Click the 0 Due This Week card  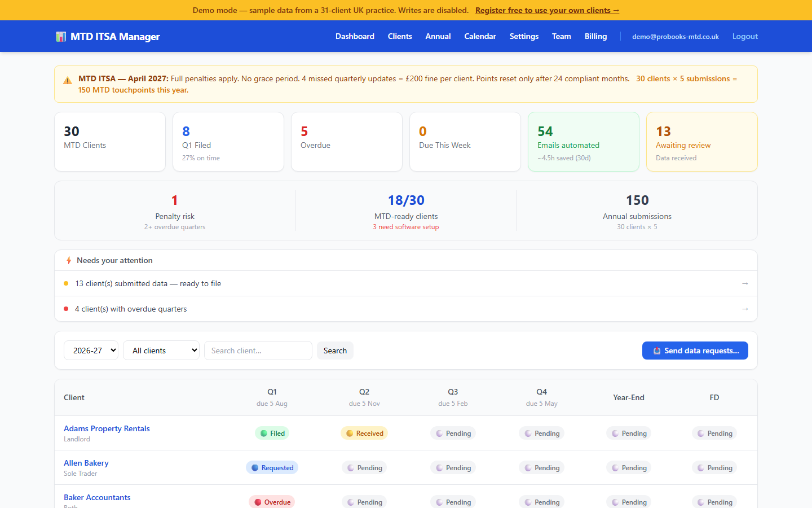(465, 142)
